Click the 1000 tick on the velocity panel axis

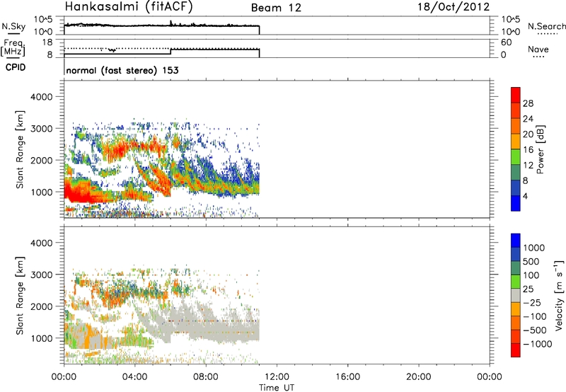click(41, 338)
